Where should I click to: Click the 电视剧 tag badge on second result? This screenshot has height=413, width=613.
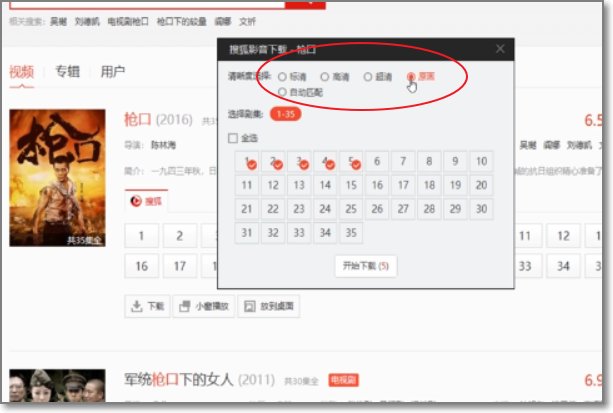343,380
